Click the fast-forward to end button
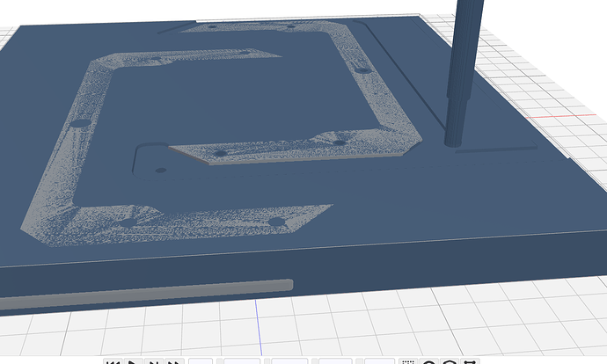607x364 pixels. [x=174, y=361]
